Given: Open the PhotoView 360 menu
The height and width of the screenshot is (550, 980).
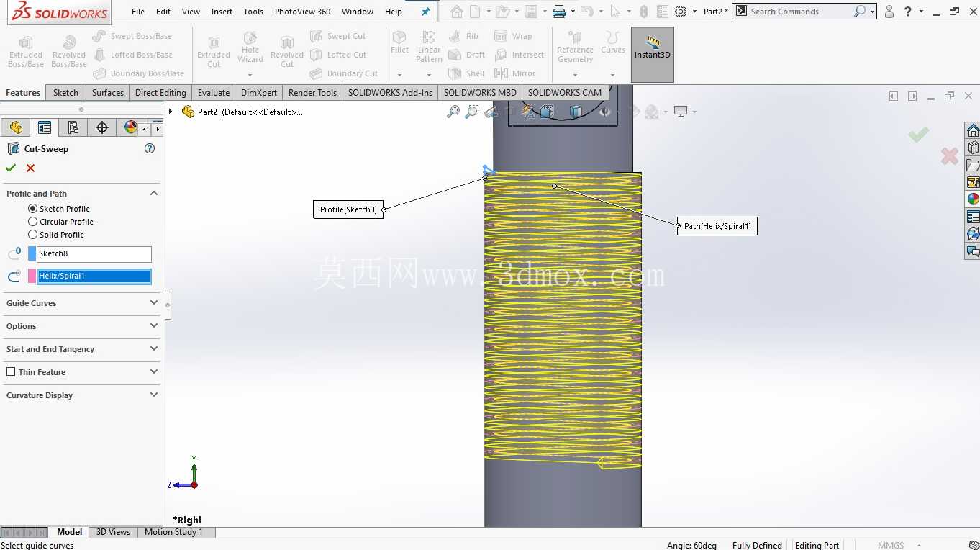Looking at the screenshot, I should [302, 12].
